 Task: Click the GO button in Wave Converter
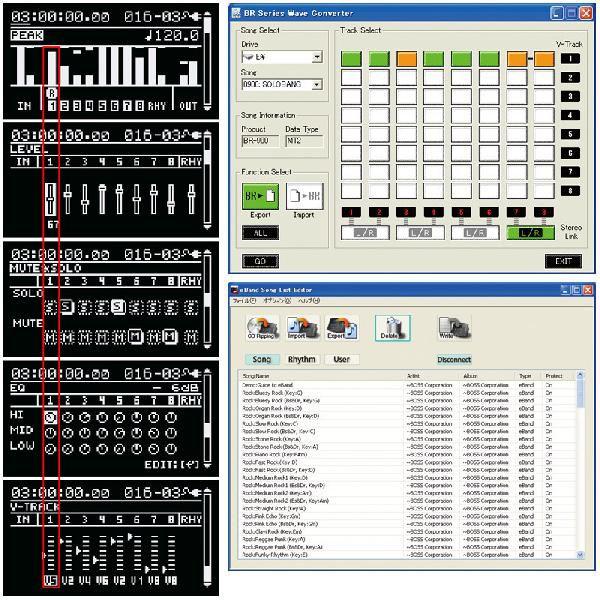point(260,261)
